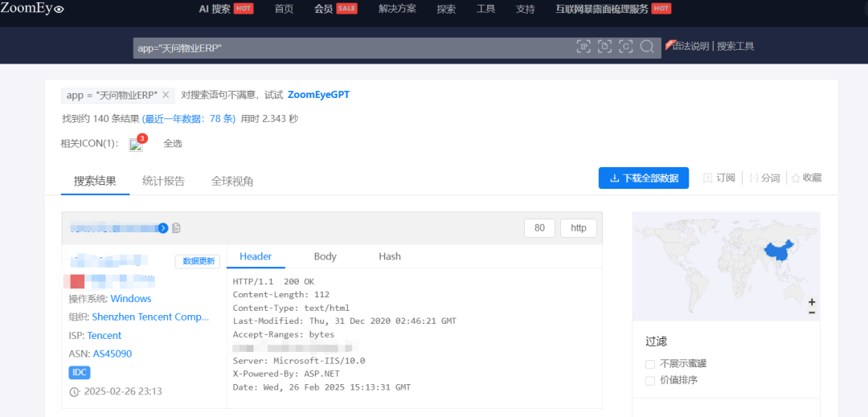Click the ZoomEye logo

[33, 8]
